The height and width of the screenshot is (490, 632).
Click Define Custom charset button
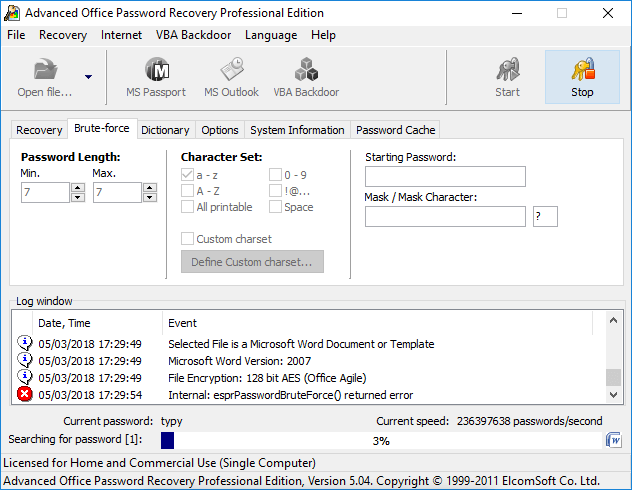(252, 262)
